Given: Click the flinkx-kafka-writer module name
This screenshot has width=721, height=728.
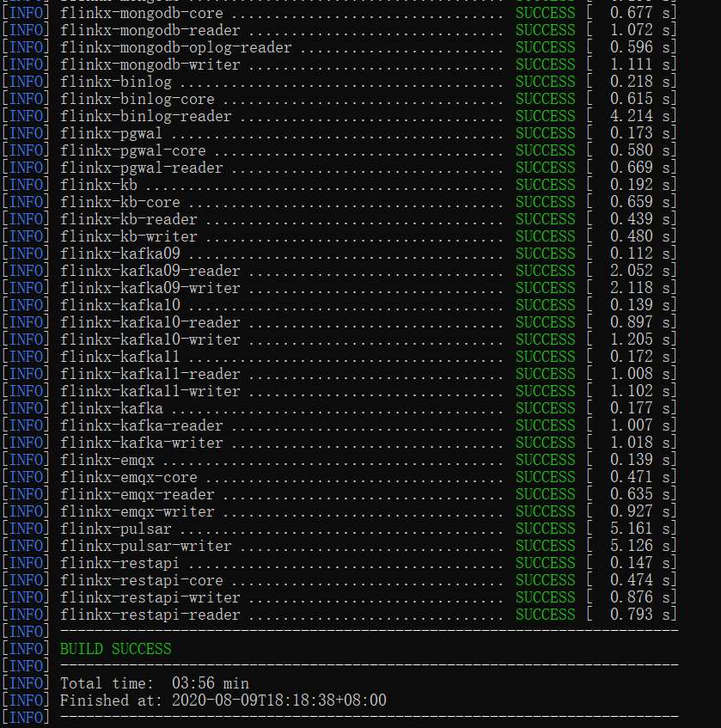Looking at the screenshot, I should [x=142, y=443].
